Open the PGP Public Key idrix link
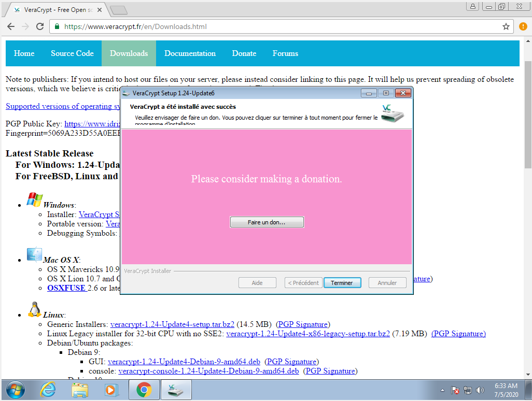 [x=92, y=124]
